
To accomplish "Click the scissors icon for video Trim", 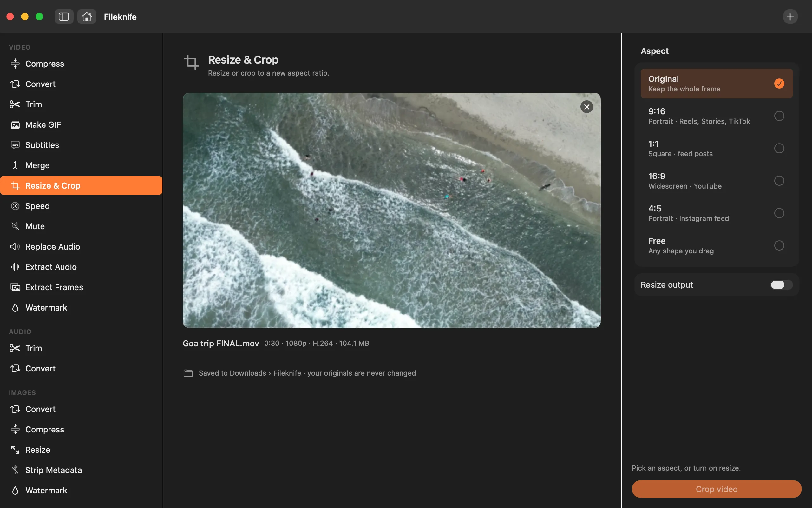I will (x=15, y=104).
